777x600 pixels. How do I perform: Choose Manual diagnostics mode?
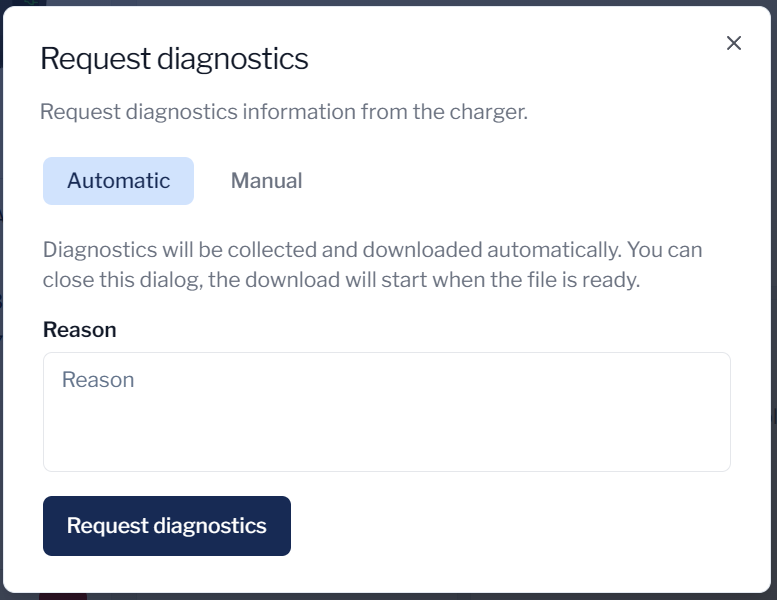(266, 181)
